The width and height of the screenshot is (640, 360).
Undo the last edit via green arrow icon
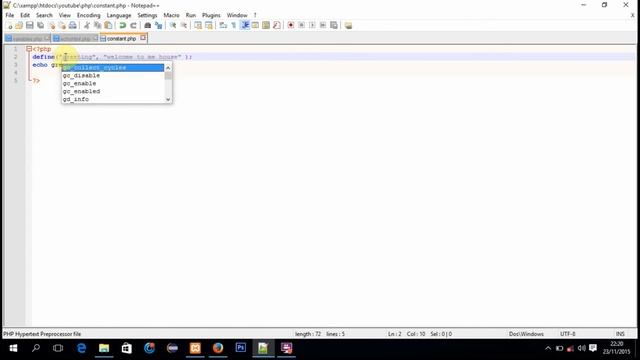pos(122,25)
